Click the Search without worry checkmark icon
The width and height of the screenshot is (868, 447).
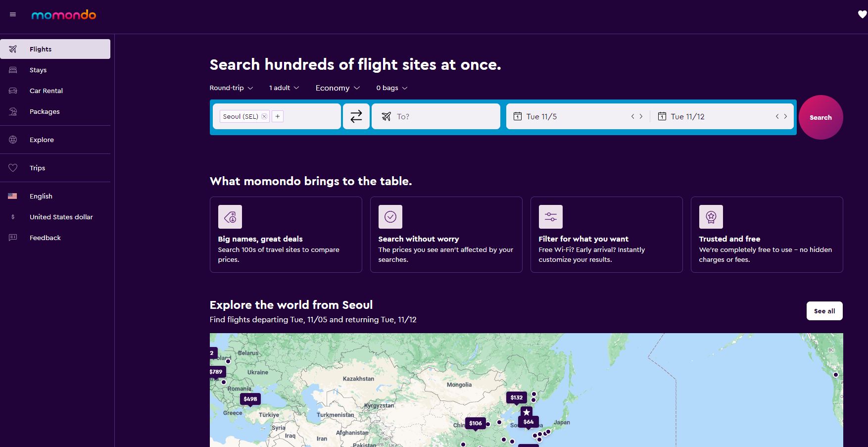coord(390,217)
